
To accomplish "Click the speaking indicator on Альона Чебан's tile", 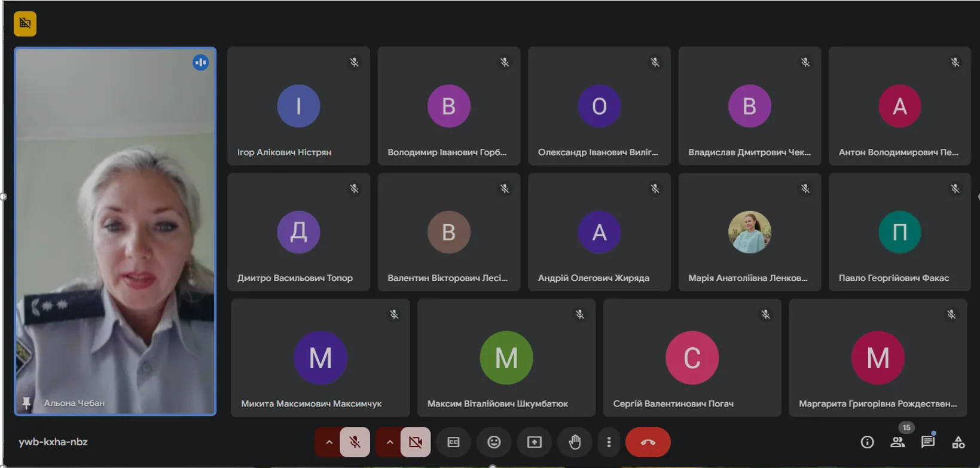I will point(200,62).
